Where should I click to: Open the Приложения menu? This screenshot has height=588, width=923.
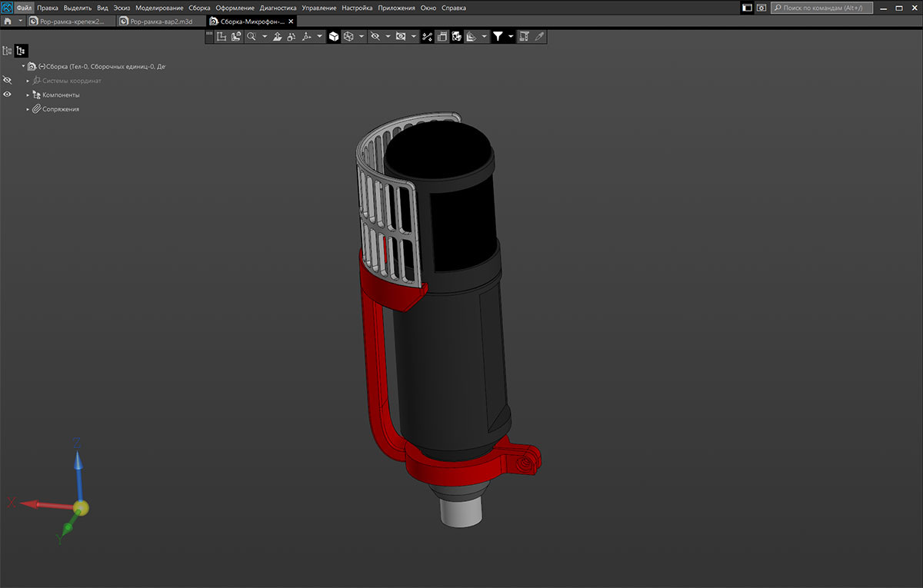click(x=397, y=8)
